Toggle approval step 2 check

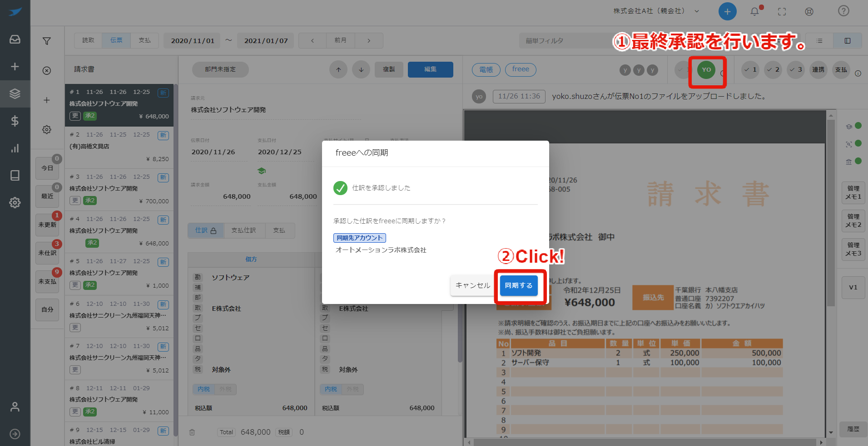pos(773,70)
